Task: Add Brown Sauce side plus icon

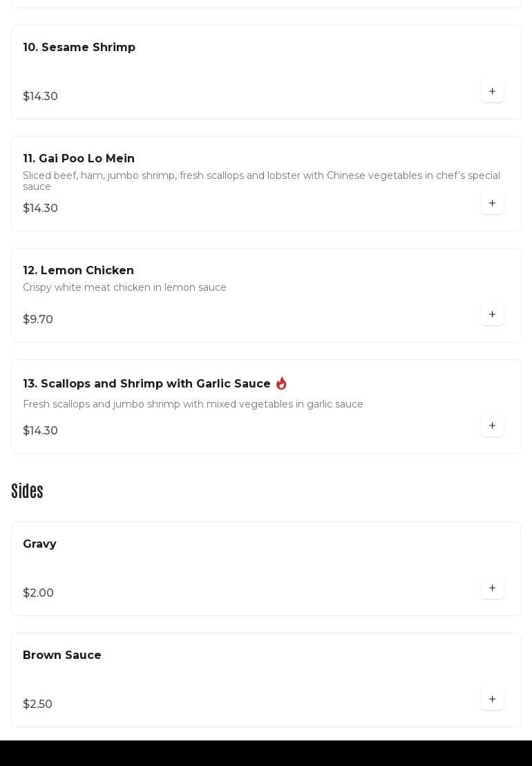Action: (x=492, y=699)
